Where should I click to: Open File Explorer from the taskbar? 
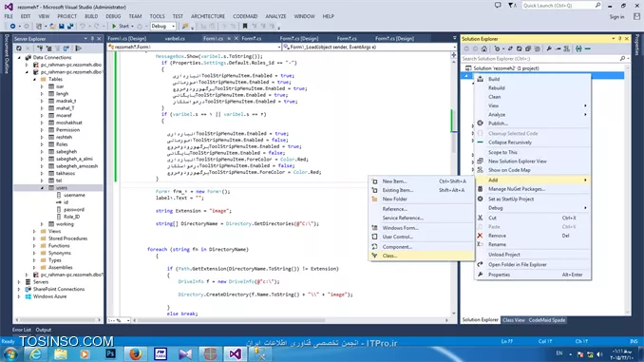[x=61, y=353]
